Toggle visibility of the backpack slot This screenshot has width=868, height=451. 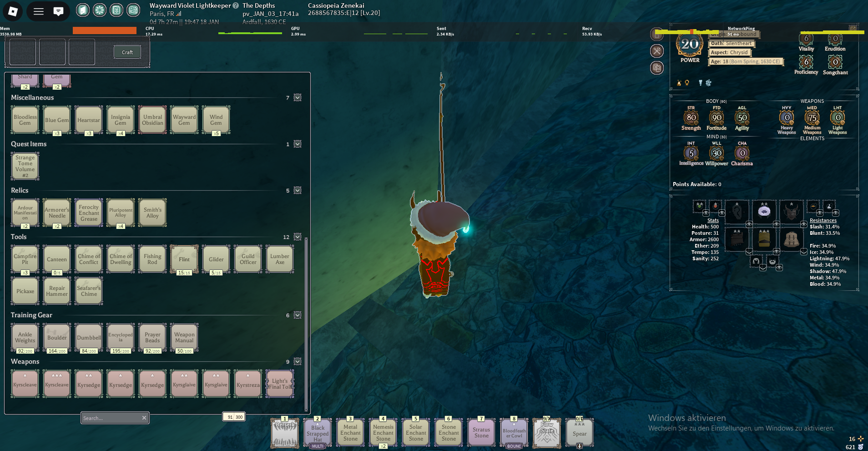pos(804,252)
